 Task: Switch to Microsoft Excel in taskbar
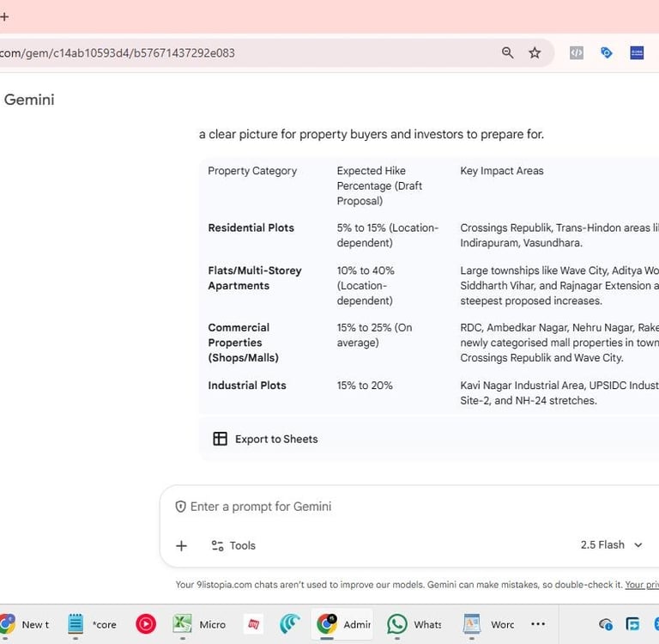point(199,624)
